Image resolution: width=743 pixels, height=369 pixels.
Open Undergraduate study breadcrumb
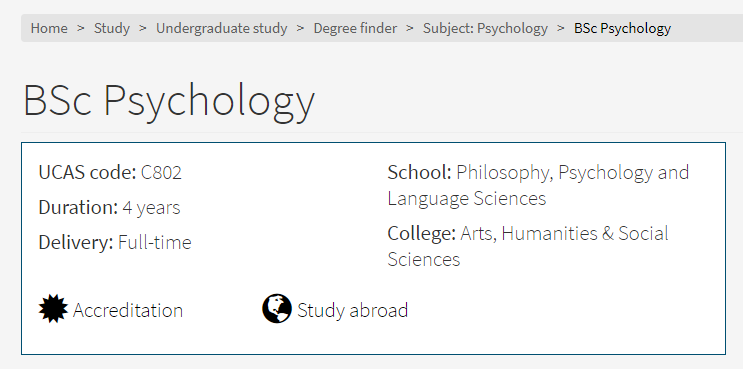[x=222, y=28]
